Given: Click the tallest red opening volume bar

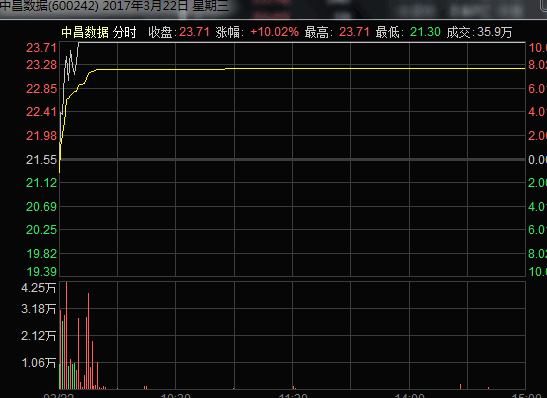Looking at the screenshot, I should click(66, 335).
